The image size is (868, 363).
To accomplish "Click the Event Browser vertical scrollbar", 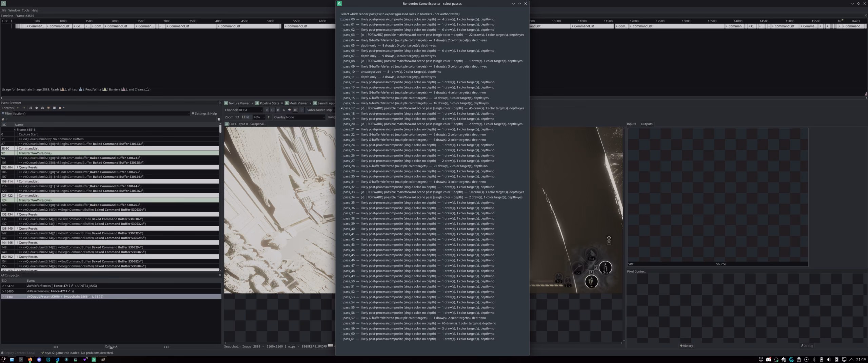I will point(220,197).
